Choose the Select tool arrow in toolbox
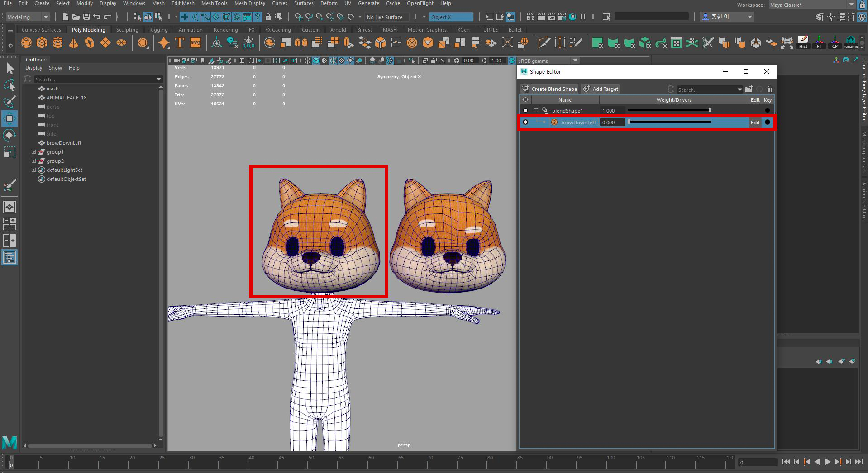The image size is (868, 473). pos(10,69)
